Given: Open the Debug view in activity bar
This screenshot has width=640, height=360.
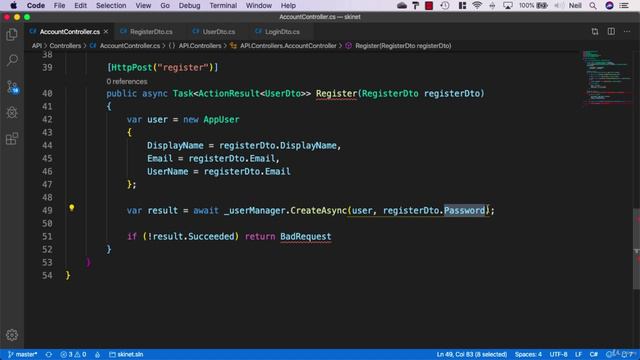Looking at the screenshot, I should tap(12, 113).
